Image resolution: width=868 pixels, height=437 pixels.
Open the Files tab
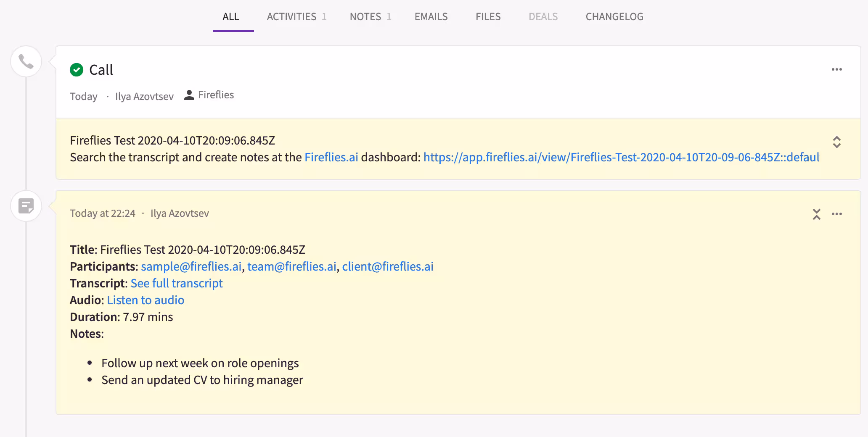[x=488, y=17]
